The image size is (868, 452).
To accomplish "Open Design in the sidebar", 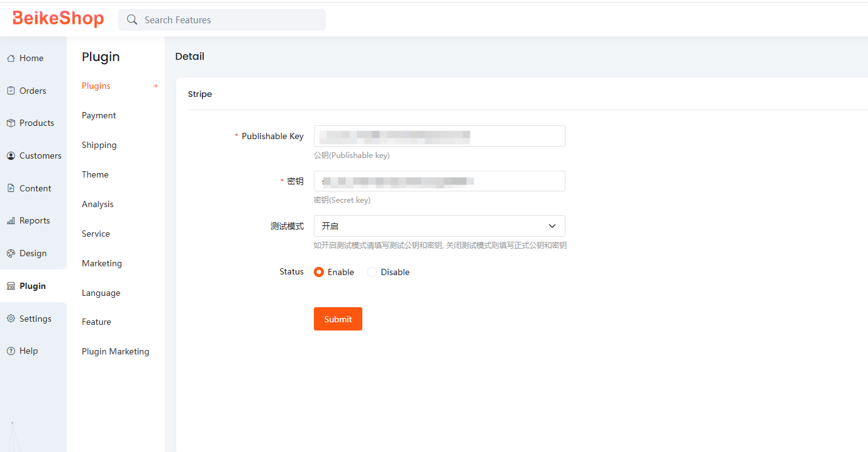I will pos(33,253).
